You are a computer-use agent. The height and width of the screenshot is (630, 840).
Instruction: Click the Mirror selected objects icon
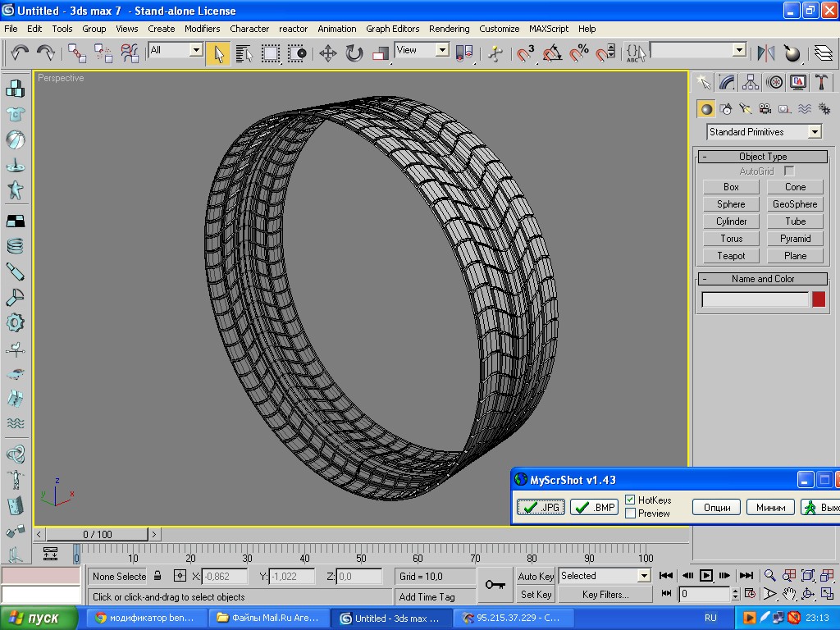[x=766, y=53]
